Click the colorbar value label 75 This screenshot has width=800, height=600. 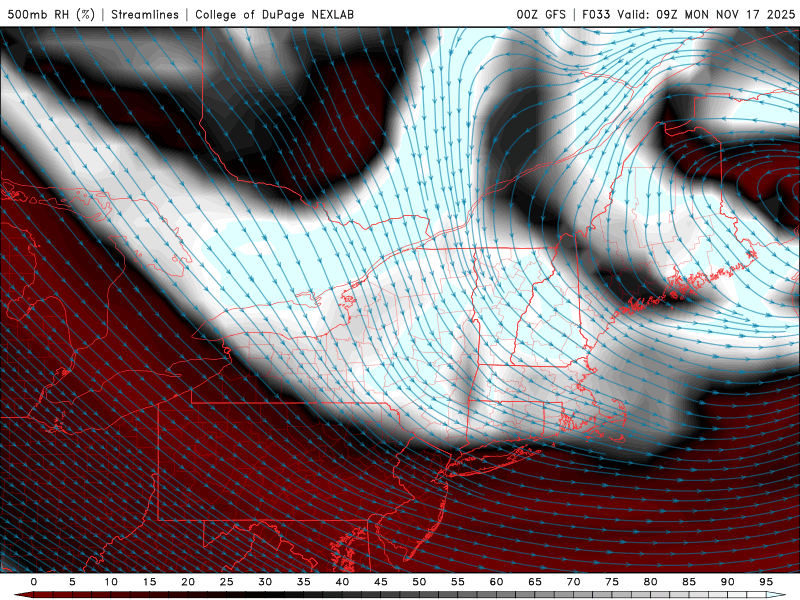[x=612, y=582]
